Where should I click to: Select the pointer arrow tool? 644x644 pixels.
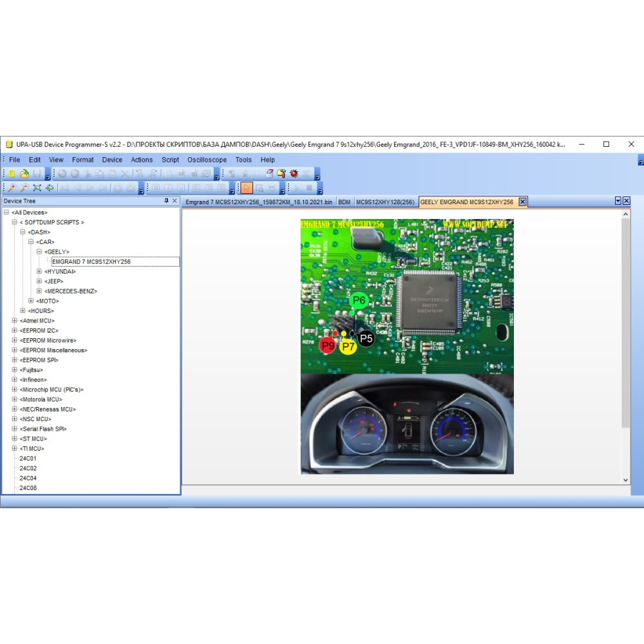[247, 188]
